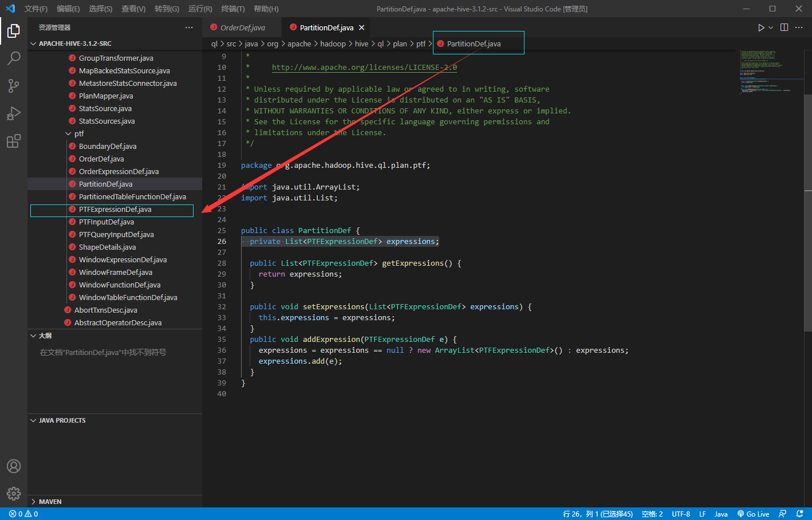Switch to the OrderDef.java tab
This screenshot has width=812, height=520.
pyautogui.click(x=242, y=27)
